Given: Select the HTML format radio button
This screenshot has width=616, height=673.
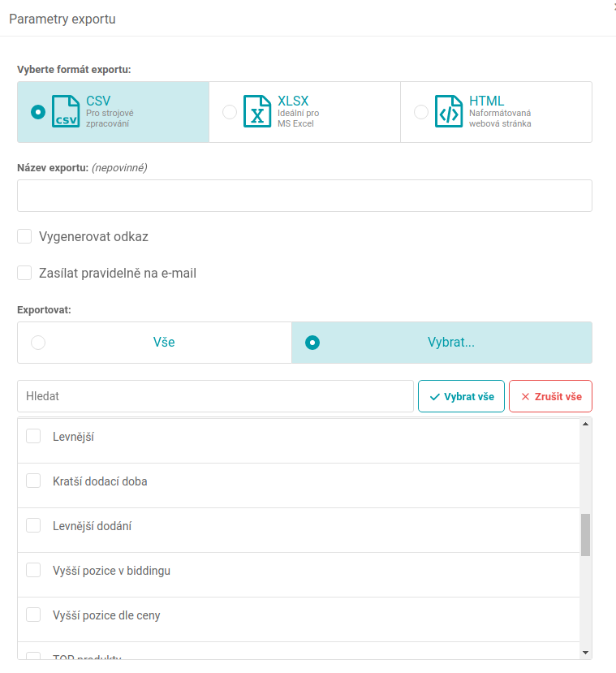Looking at the screenshot, I should pos(421,112).
